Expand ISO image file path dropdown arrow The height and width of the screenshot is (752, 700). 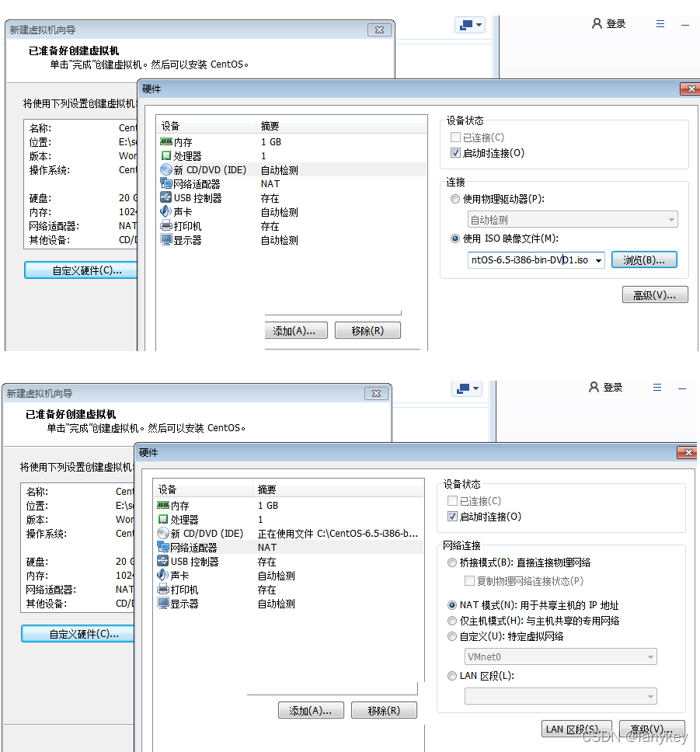(599, 260)
